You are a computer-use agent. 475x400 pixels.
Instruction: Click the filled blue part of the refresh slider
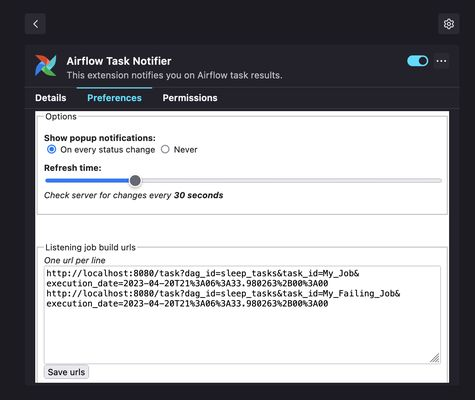click(x=87, y=181)
